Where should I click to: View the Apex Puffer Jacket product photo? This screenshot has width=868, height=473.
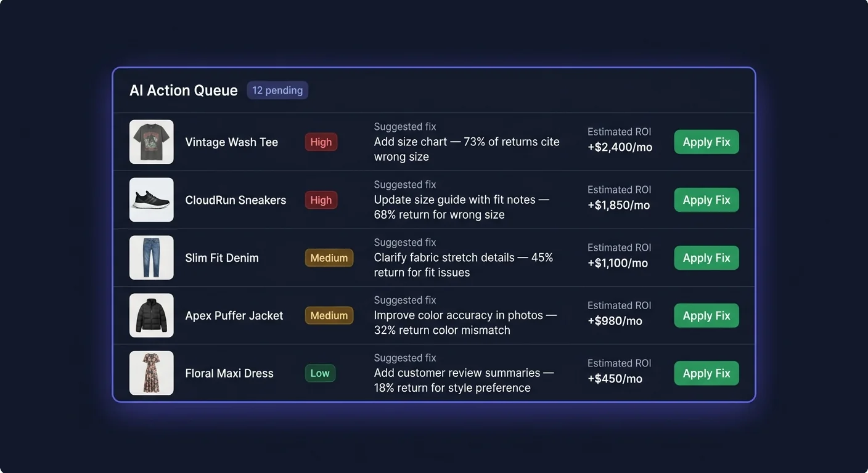[151, 315]
